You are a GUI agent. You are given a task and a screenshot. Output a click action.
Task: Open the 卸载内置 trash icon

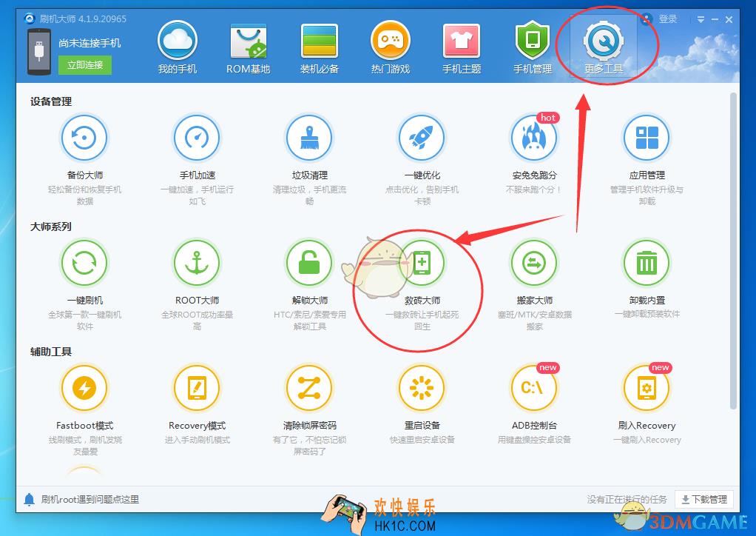(647, 263)
